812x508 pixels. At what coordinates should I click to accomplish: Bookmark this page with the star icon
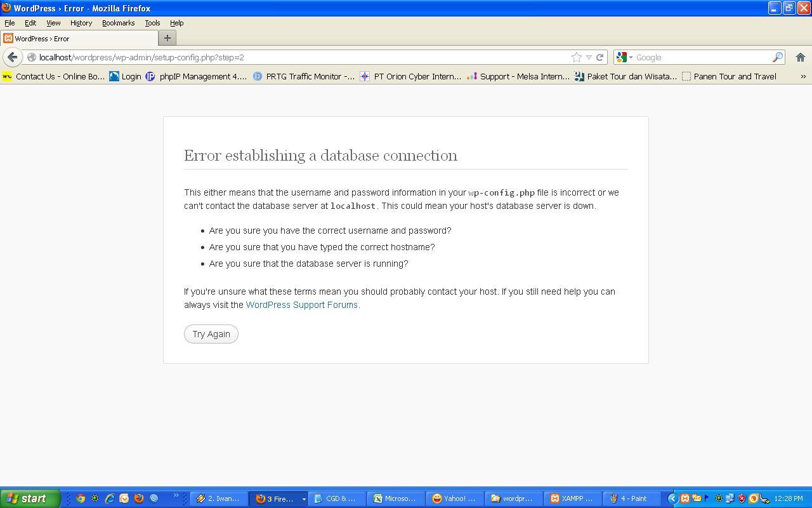click(x=576, y=57)
